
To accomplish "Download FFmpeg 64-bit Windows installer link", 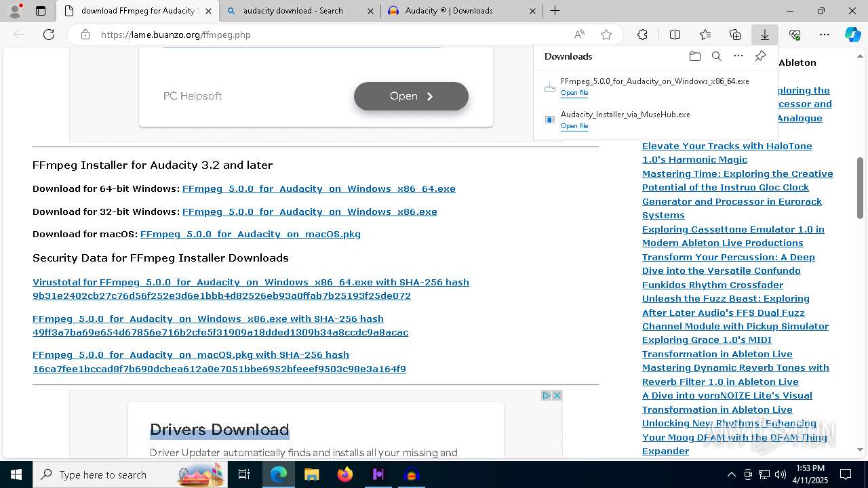I will point(319,188).
